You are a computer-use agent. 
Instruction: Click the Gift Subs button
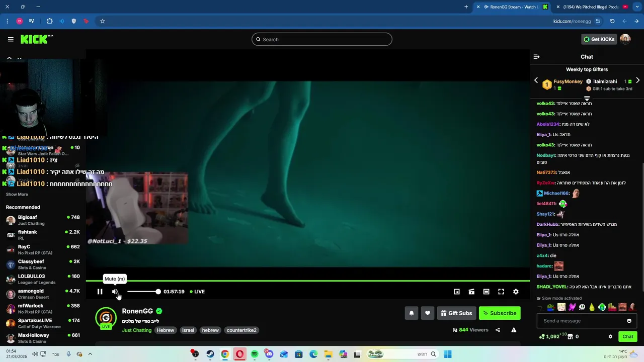pyautogui.click(x=456, y=313)
